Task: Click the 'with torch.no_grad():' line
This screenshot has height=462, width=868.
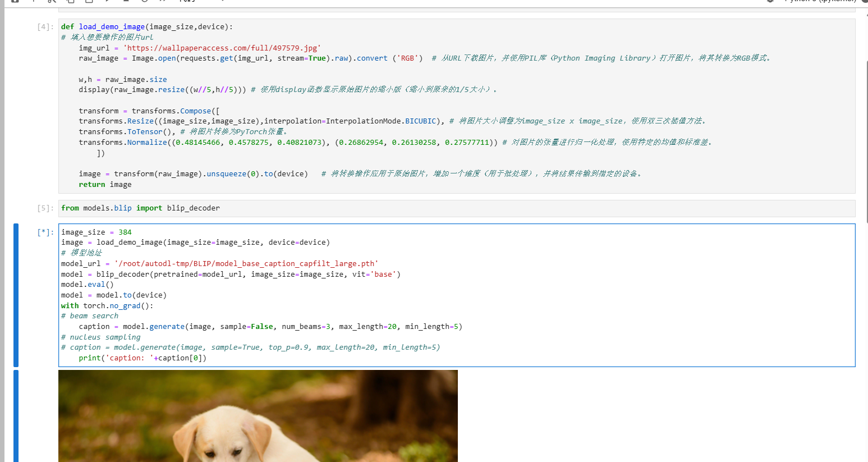Action: coord(107,306)
